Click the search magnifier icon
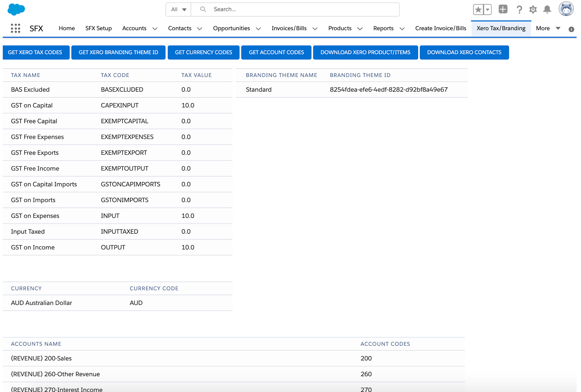 [x=203, y=9]
